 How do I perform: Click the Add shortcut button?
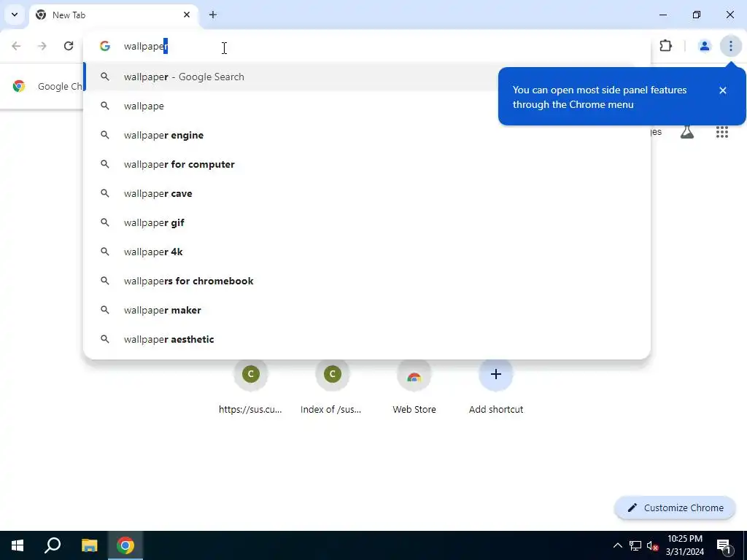click(495, 388)
